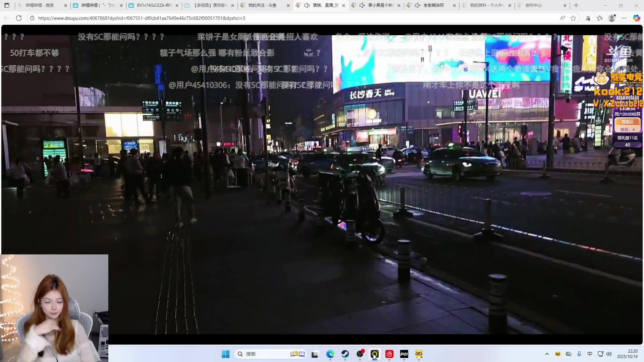Viewport: 644px width, 362px height.
Task: Open the Copilot sidebar icon
Action: [636, 18]
